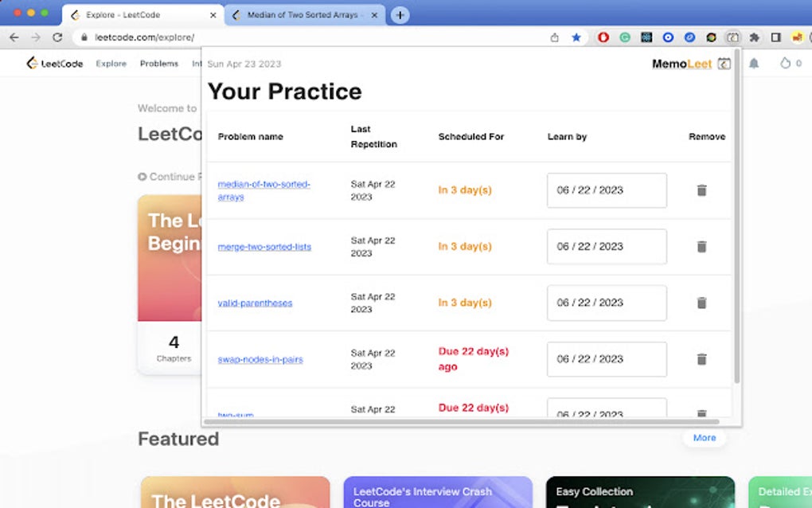812x508 pixels.
Task: Click the Problem name column header
Action: pyautogui.click(x=250, y=137)
